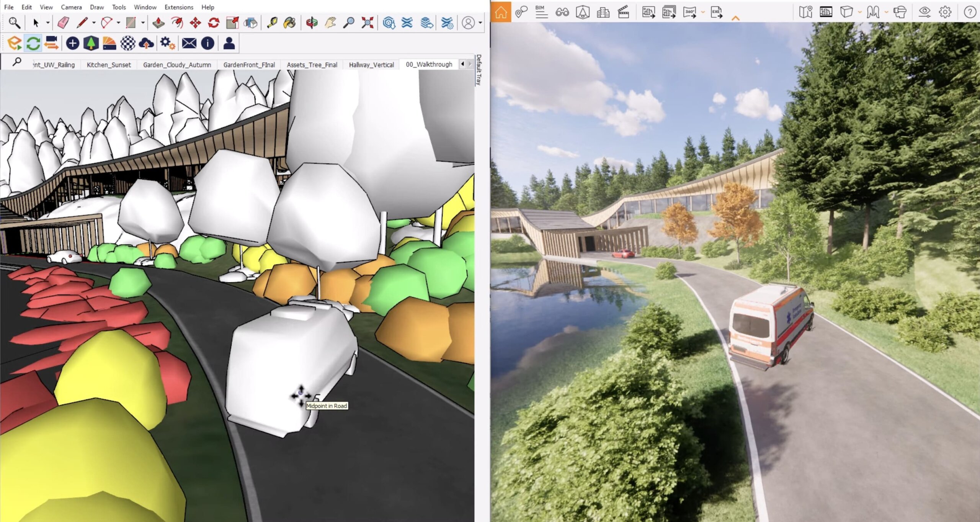This screenshot has height=522, width=980.
Task: Open the Enscape Material Editor icon
Action: pos(109,43)
